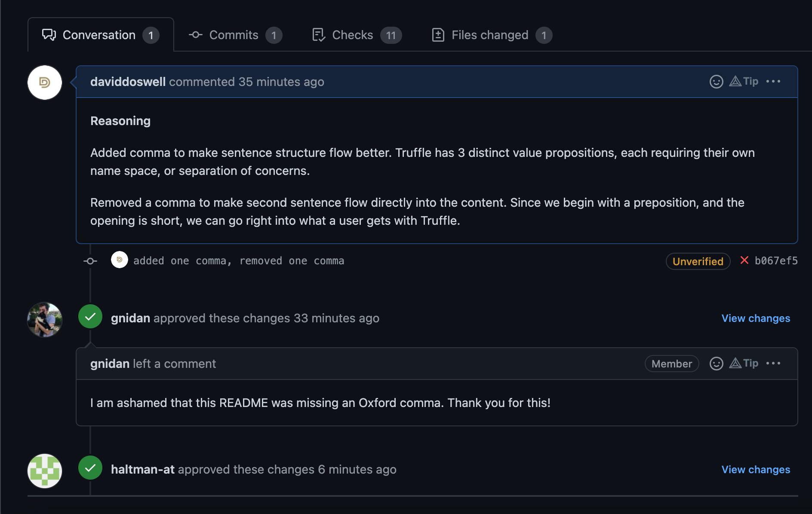Open haltman-at's profile avatar

[x=45, y=471]
